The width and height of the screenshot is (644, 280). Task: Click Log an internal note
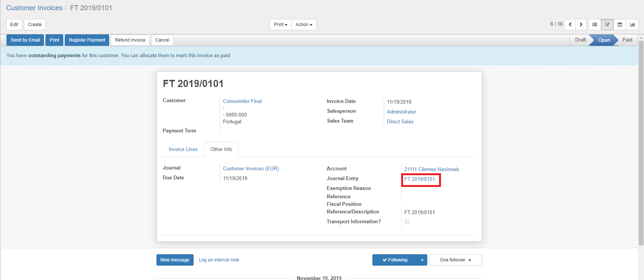click(x=219, y=260)
